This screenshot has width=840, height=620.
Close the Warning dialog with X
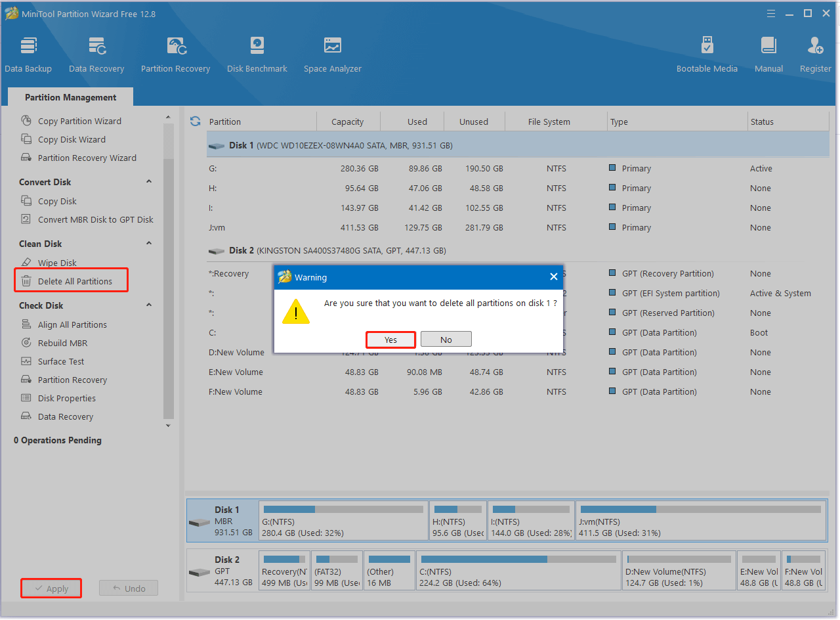[553, 277]
